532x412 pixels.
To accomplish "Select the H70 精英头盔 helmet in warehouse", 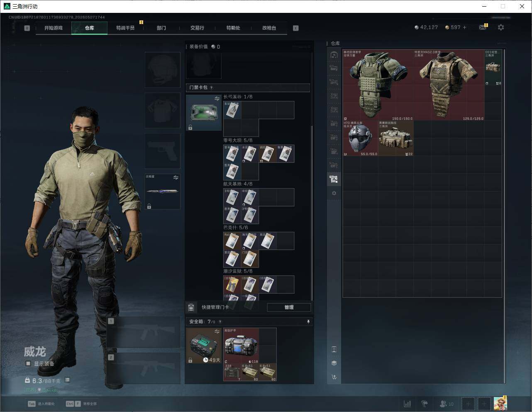I will (x=360, y=138).
